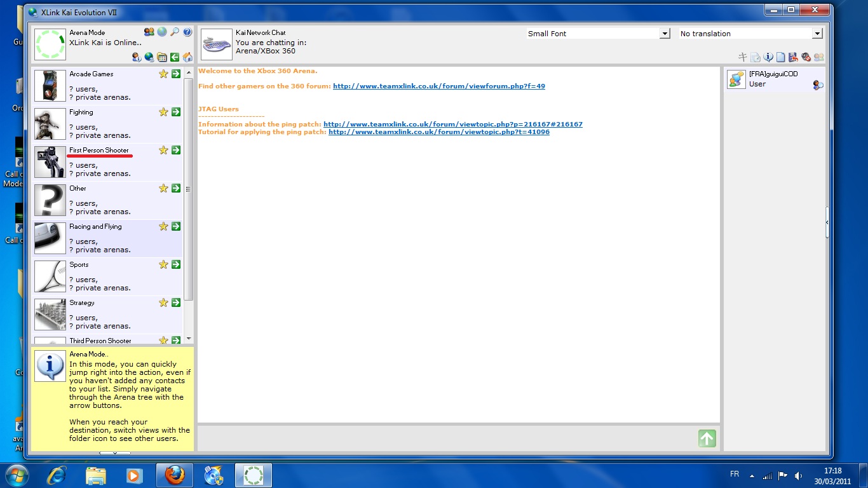
Task: Enter the Sports arena green arrow
Action: [176, 264]
